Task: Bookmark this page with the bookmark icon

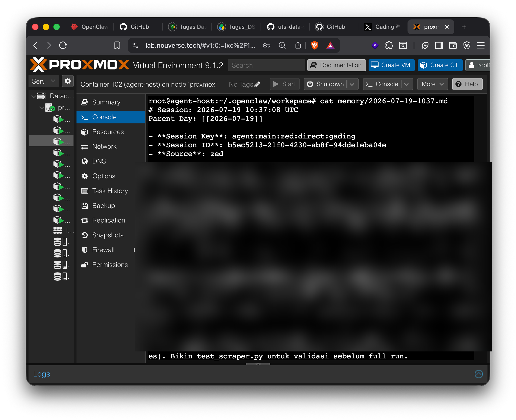Action: (117, 45)
